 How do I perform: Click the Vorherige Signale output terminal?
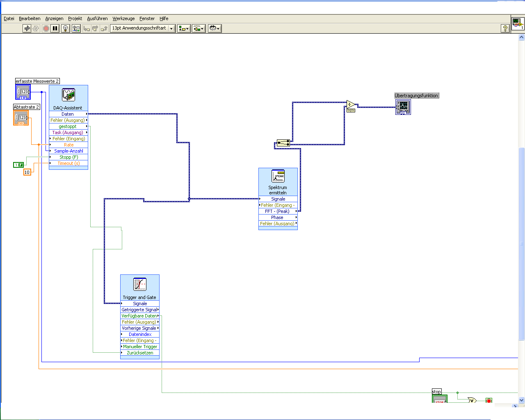coord(140,328)
